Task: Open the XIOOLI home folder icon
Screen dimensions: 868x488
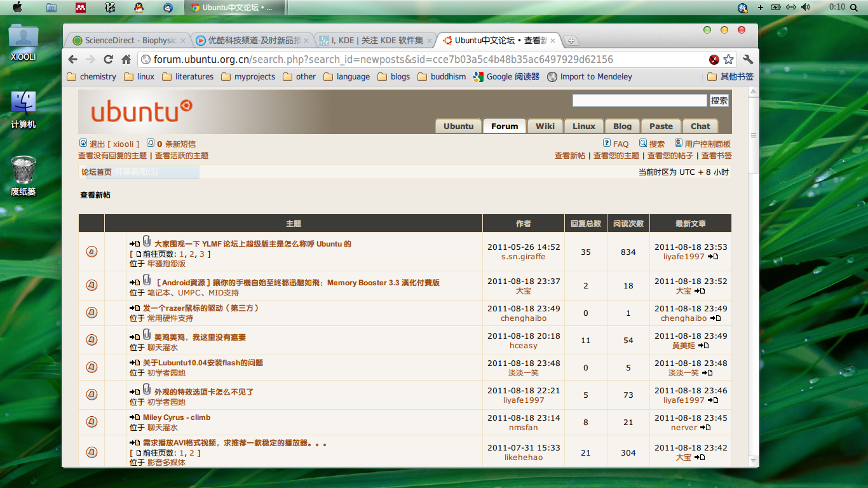Action: pos(24,43)
